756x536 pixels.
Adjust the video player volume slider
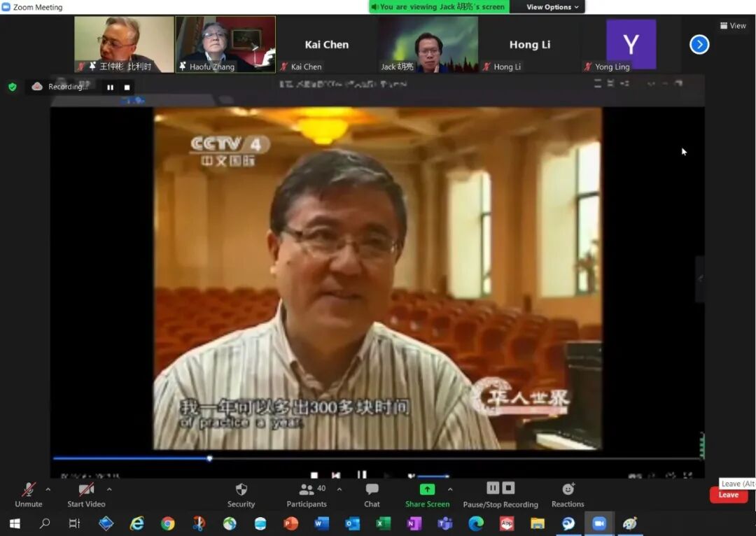click(x=433, y=477)
